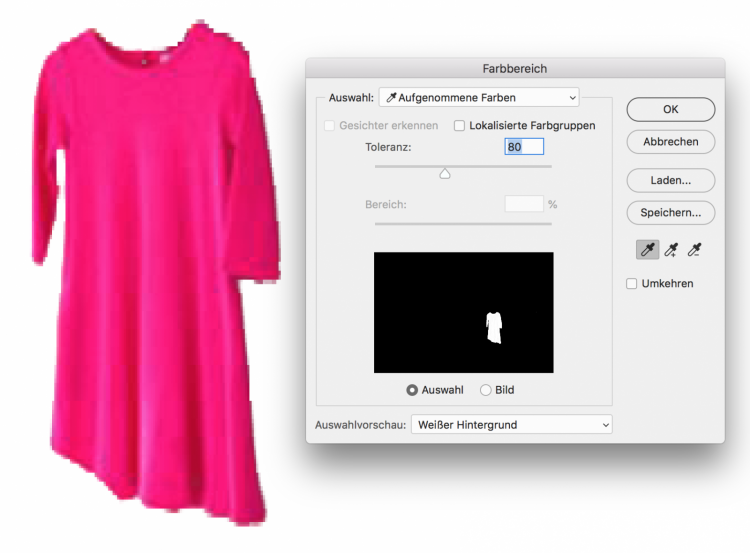Confirm the dialog with OK

pos(671,110)
